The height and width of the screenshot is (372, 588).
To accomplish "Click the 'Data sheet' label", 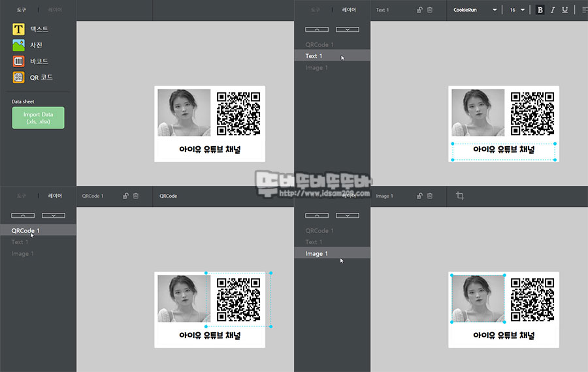I will click(23, 102).
